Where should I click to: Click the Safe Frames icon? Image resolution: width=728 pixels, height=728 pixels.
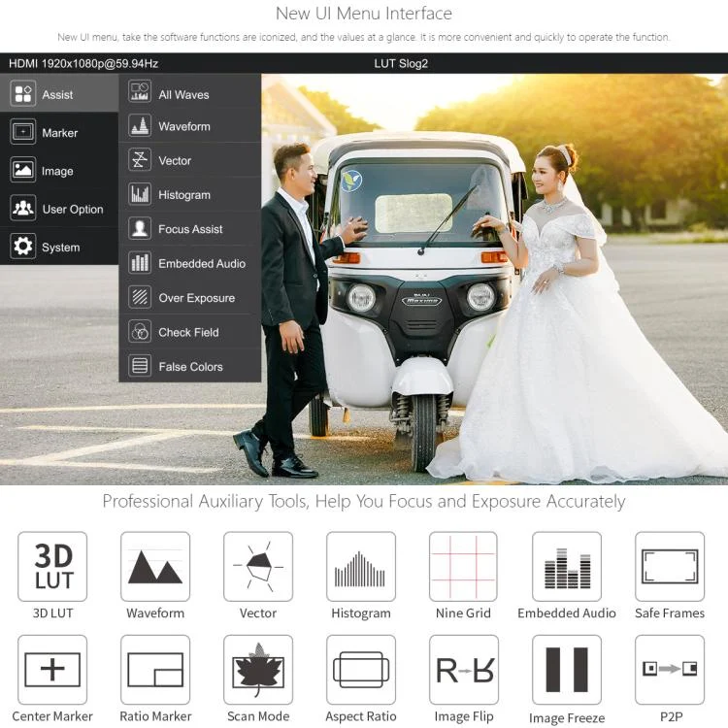(x=669, y=566)
